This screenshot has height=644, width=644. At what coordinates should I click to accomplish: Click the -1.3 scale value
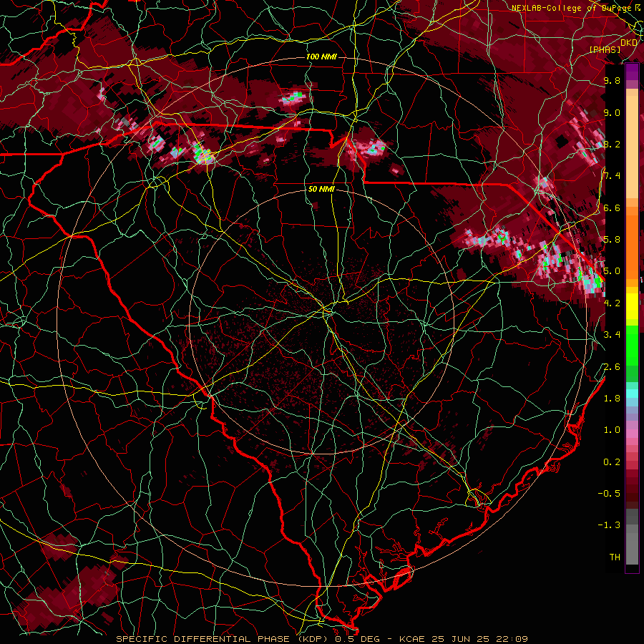[x=609, y=525]
